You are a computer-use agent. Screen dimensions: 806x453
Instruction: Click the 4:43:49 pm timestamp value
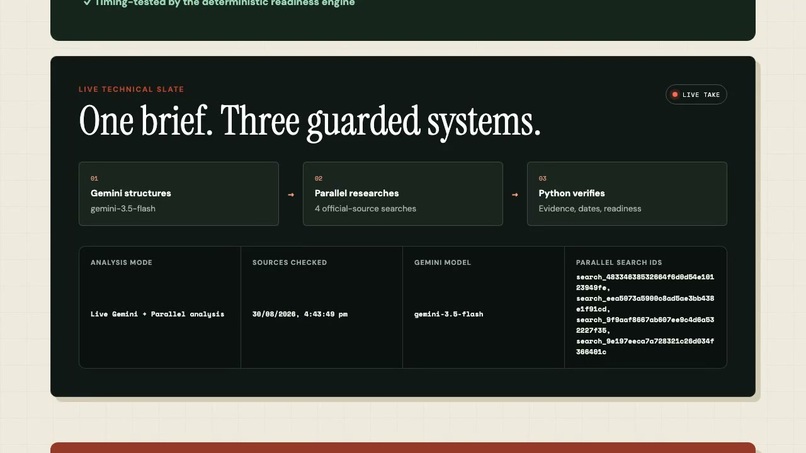(300, 314)
